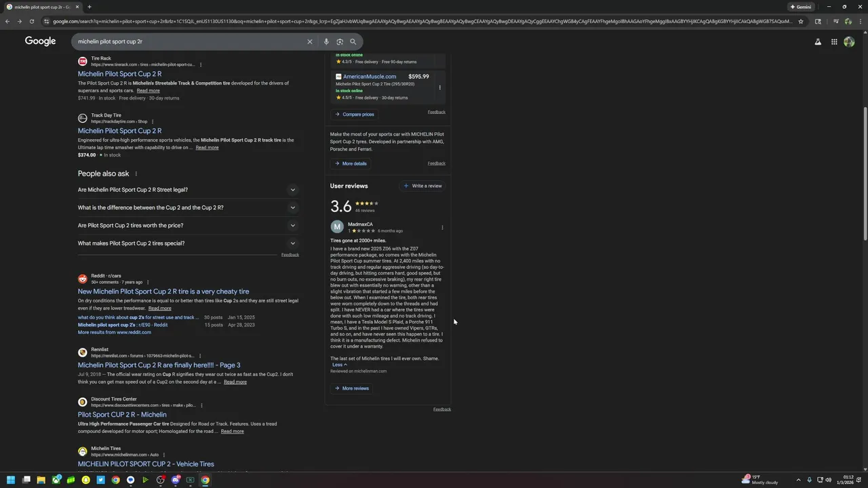The width and height of the screenshot is (868, 488).
Task: Open the Windows Start menu
Action: pos(10,480)
